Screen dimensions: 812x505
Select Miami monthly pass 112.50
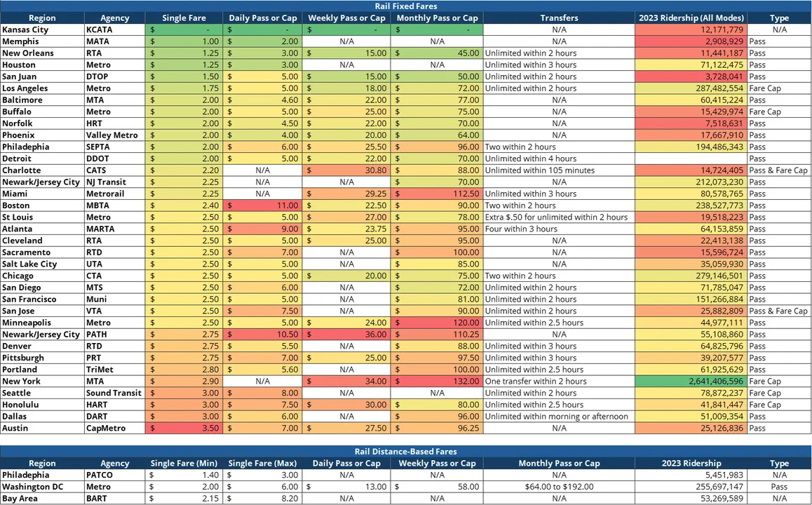(x=437, y=194)
